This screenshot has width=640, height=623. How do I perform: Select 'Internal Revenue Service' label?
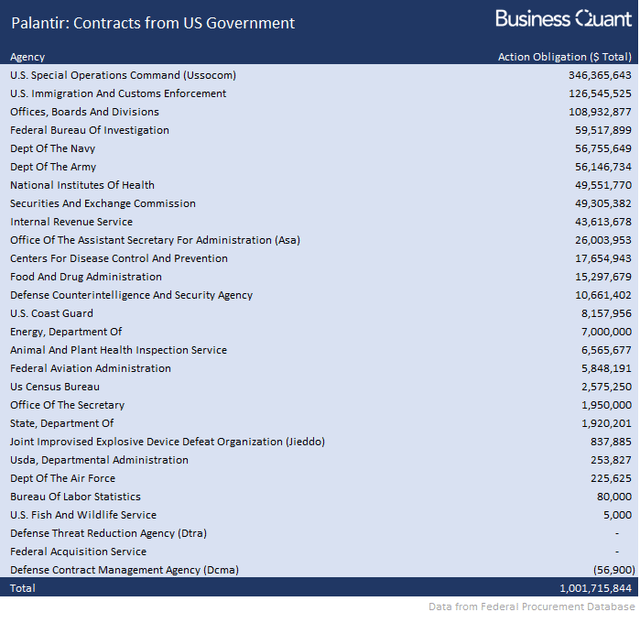pos(71,222)
